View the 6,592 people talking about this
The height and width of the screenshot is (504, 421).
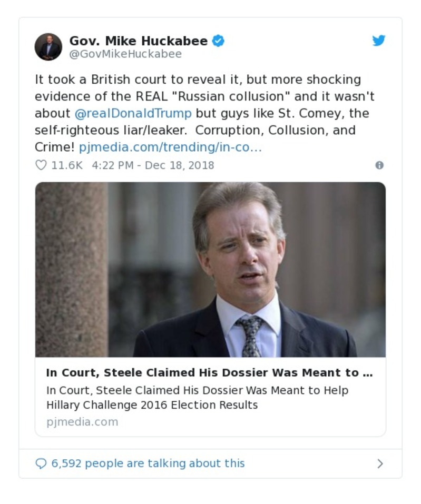148,463
